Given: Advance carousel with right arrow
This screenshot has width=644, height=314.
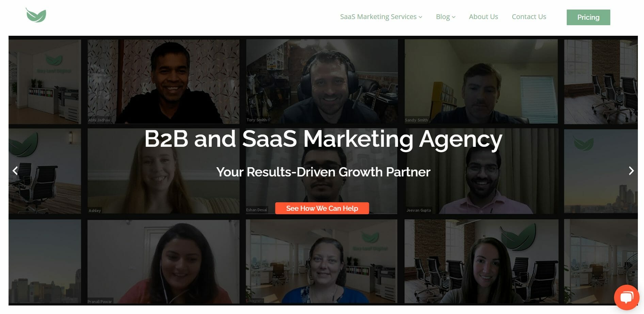Looking at the screenshot, I should (x=631, y=171).
